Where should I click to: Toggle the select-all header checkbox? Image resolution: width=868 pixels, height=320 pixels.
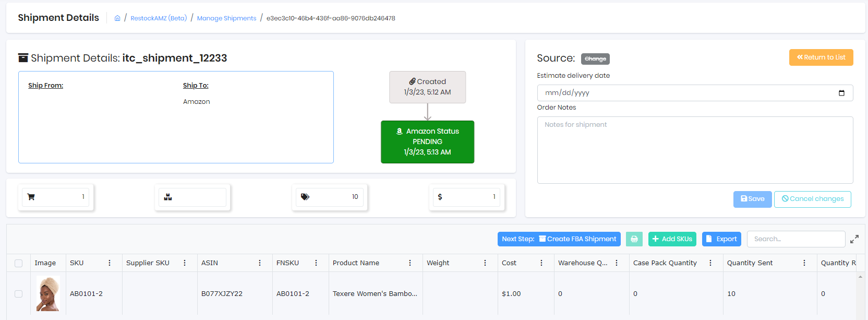[18, 263]
